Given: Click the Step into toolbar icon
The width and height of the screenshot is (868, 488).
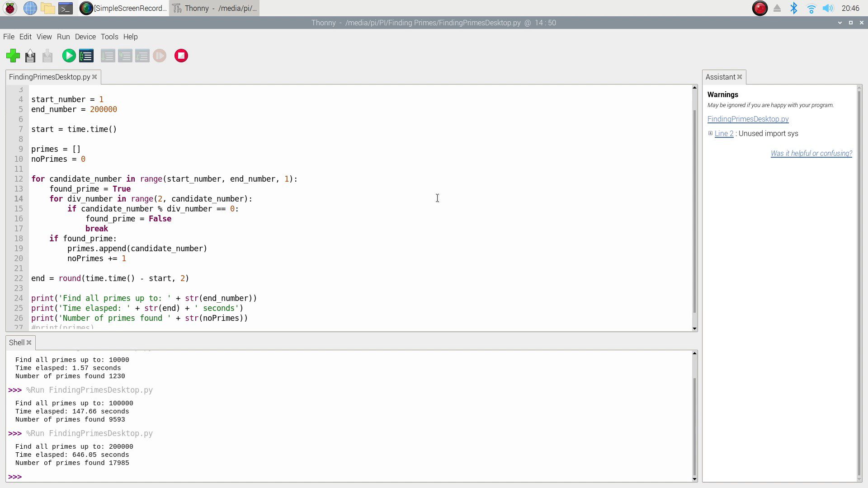Looking at the screenshot, I should pyautogui.click(x=125, y=56).
